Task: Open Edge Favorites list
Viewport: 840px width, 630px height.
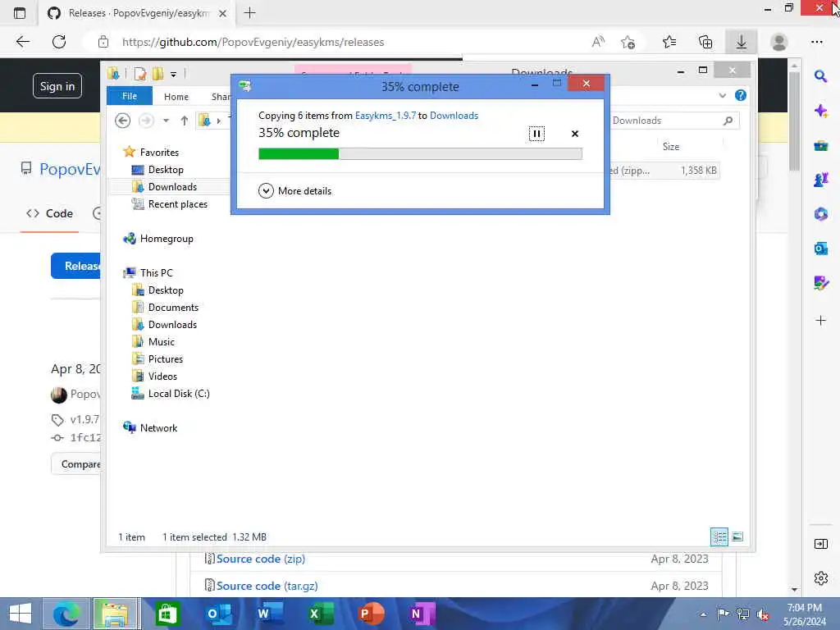Action: [669, 42]
